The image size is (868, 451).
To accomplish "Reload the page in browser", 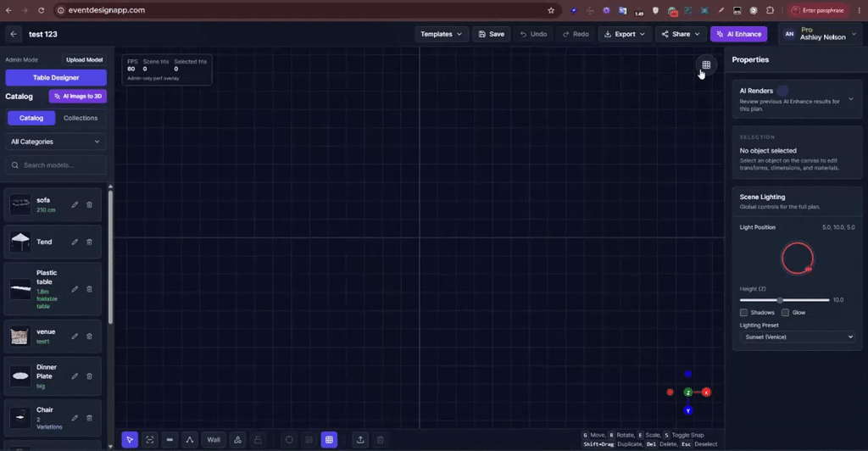I will (41, 10).
